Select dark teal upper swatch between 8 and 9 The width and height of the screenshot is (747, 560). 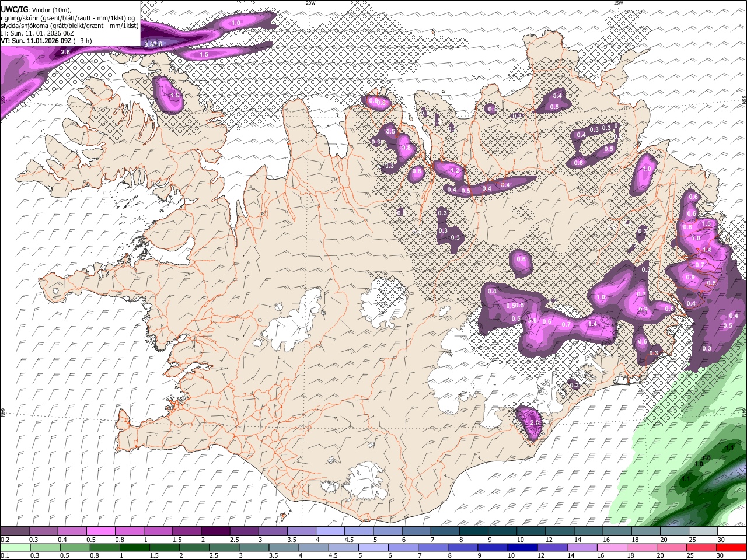click(473, 531)
